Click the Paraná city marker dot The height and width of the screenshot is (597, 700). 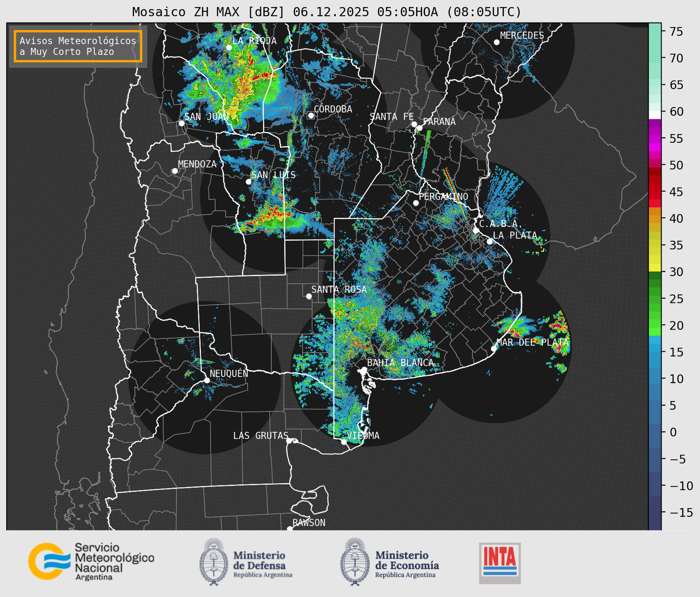click(x=420, y=128)
